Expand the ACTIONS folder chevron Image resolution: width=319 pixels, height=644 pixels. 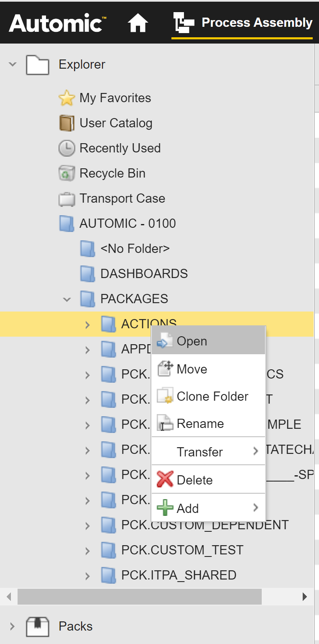tap(87, 324)
